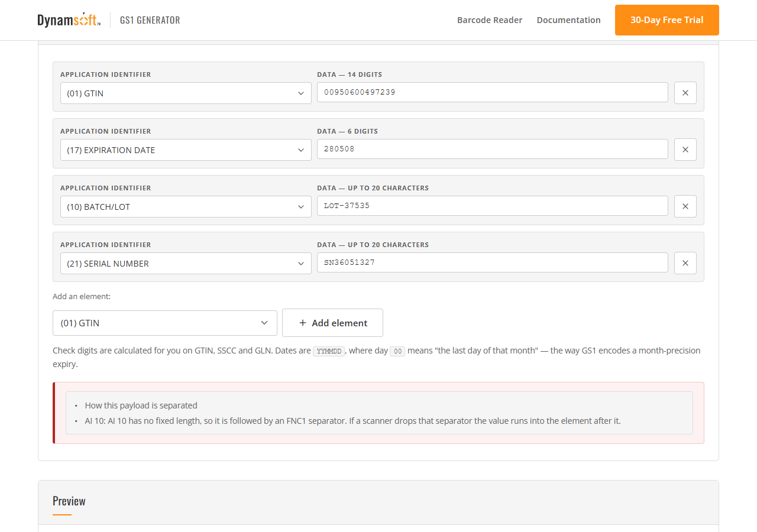Open the Add an element GTIN dropdown
Viewport: 757px width, 532px height.
click(165, 323)
